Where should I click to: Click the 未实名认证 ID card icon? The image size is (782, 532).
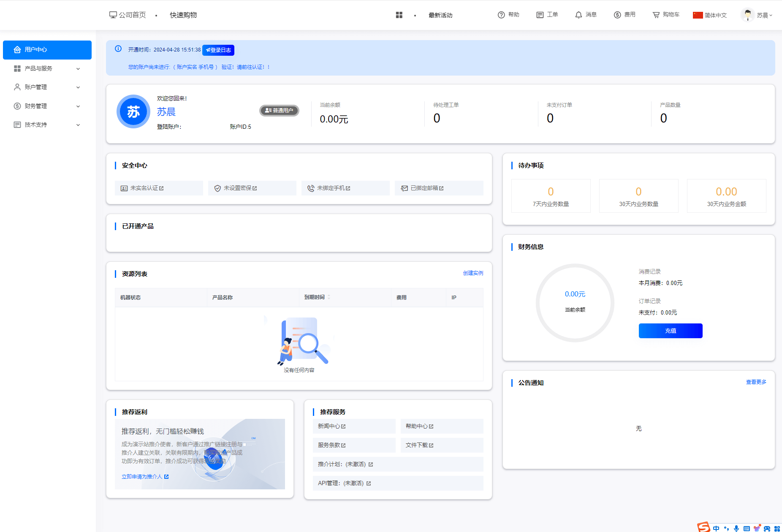[124, 188]
